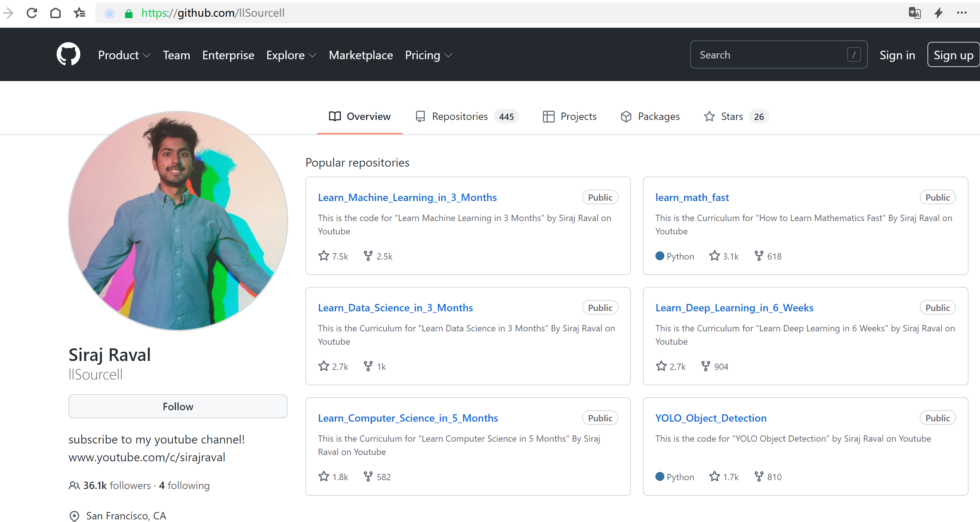Open the translate page icon
This screenshot has width=980, height=522.
tap(914, 13)
